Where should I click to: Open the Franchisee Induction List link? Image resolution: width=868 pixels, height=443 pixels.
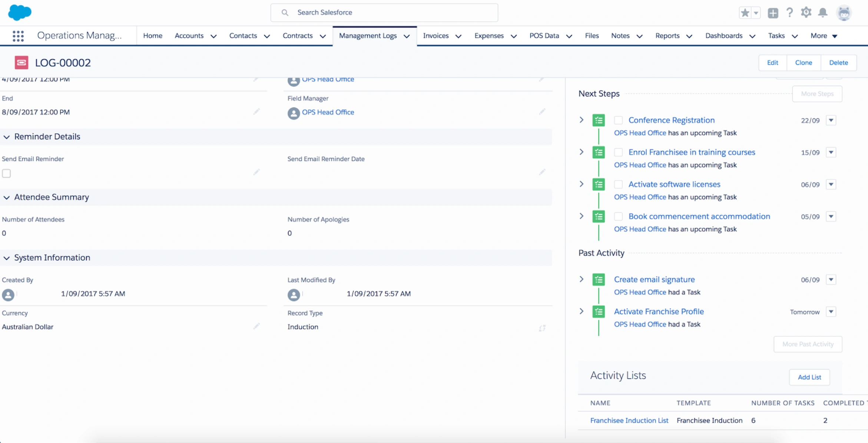(629, 420)
